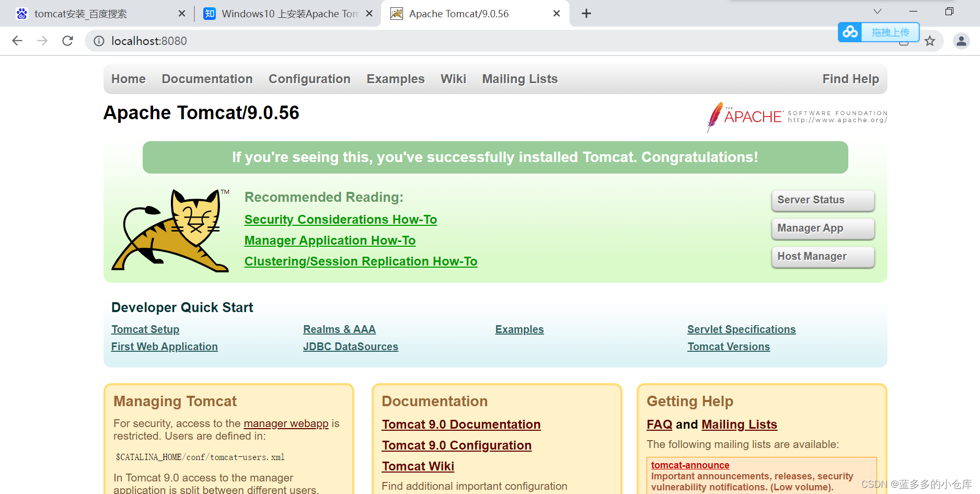
Task: View site information icon in address bar
Action: [x=99, y=41]
